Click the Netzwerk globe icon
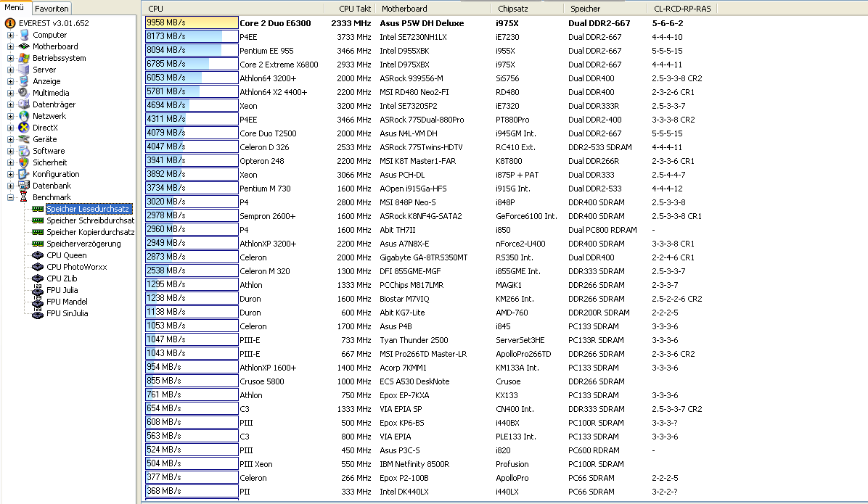868x504 pixels. click(24, 116)
